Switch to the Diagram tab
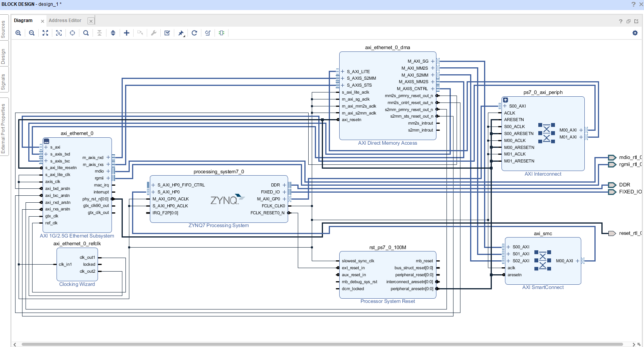Viewport: 644px width, 347px height. 23,21
